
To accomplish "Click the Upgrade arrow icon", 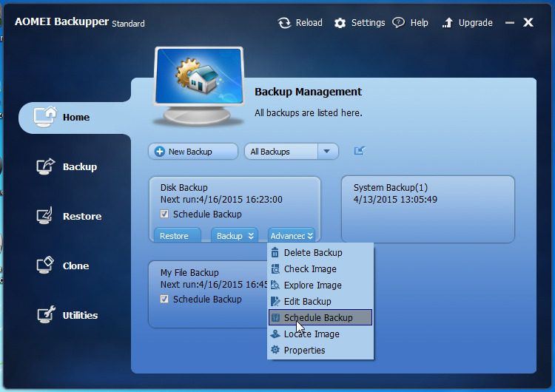I will point(447,23).
